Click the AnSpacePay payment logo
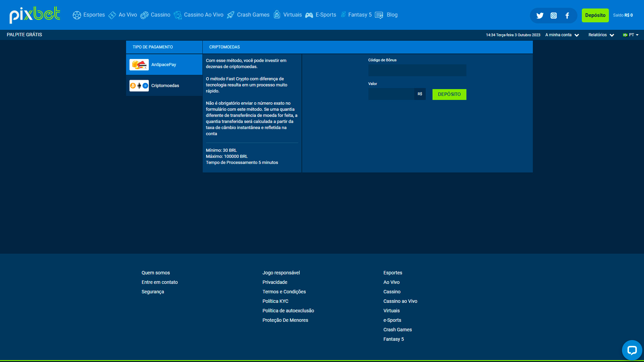The image size is (644, 362). coord(139,65)
